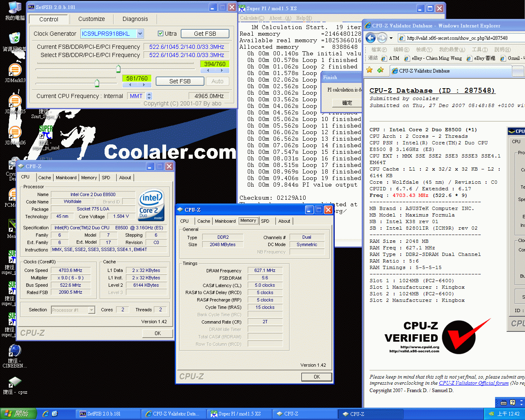Click the upper FSB slider thumb
This screenshot has width=525, height=420.
(x=119, y=68)
